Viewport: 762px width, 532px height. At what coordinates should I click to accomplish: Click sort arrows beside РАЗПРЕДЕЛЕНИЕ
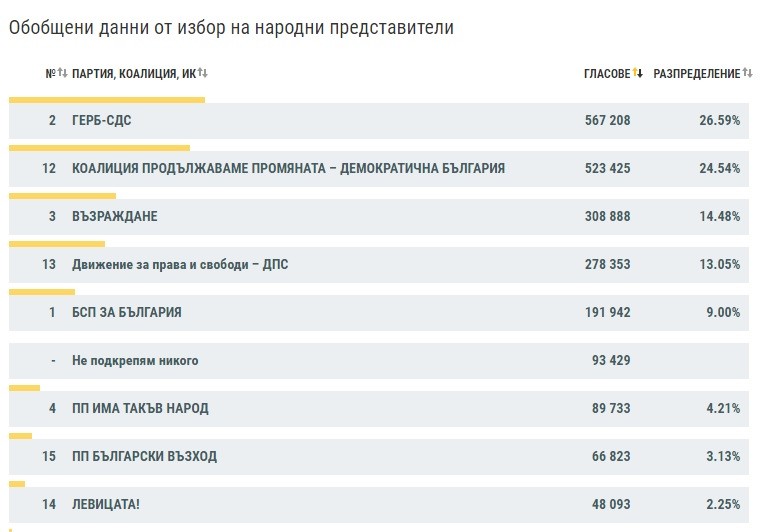tap(747, 73)
